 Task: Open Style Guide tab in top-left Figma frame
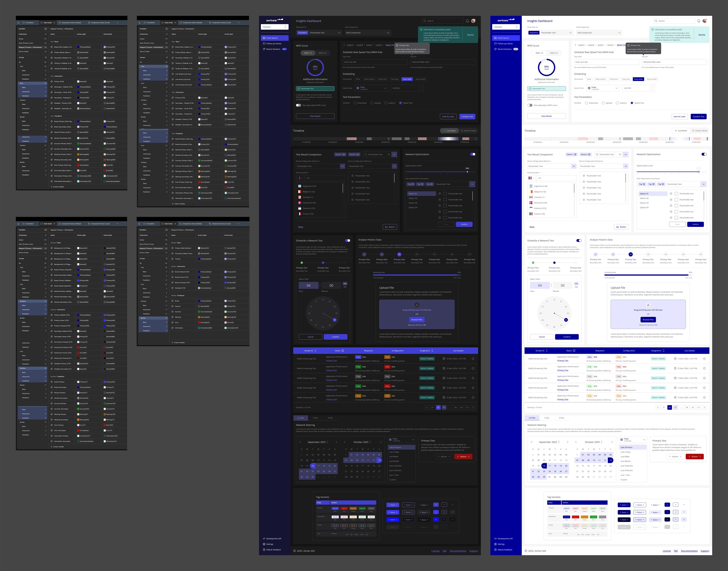[x=48, y=23]
